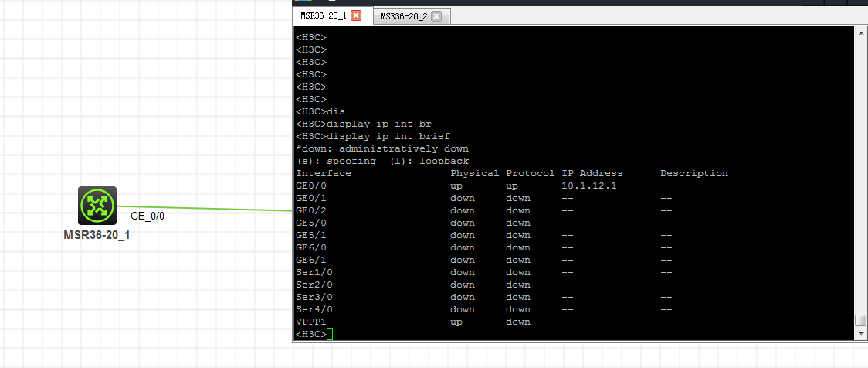Click the GE5/1 interface row name
The height and width of the screenshot is (368, 868).
(311, 236)
